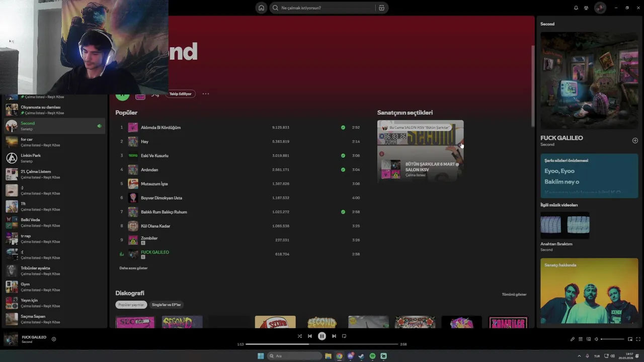Expand hidden system tray icons chevron
The width and height of the screenshot is (644, 362).
pos(579,356)
